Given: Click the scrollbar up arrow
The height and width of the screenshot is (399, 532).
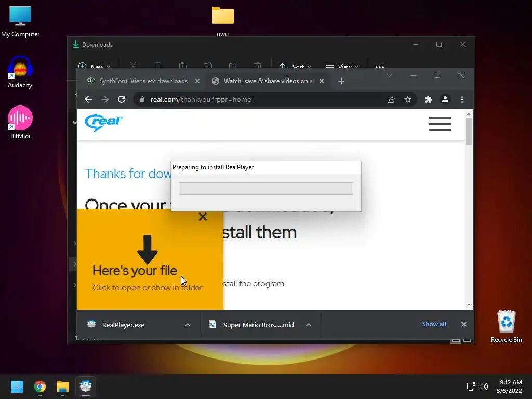Looking at the screenshot, I should 469,114.
